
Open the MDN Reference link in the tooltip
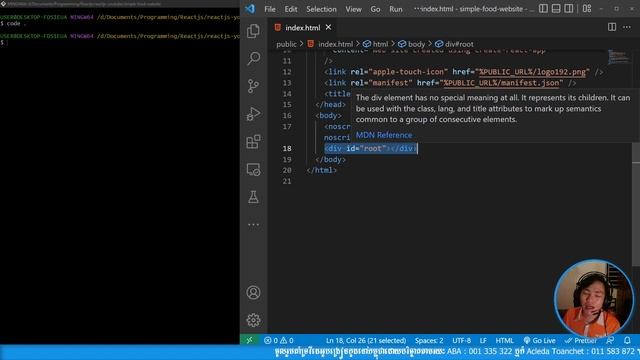[384, 135]
